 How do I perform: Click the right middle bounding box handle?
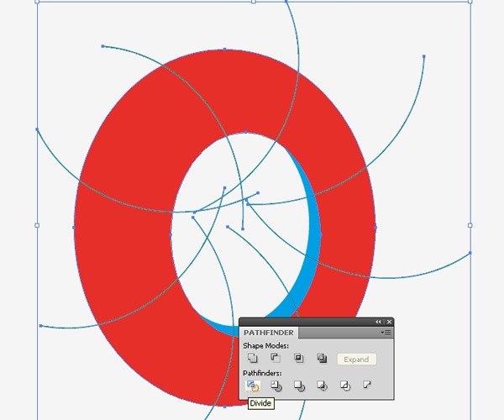(x=470, y=226)
